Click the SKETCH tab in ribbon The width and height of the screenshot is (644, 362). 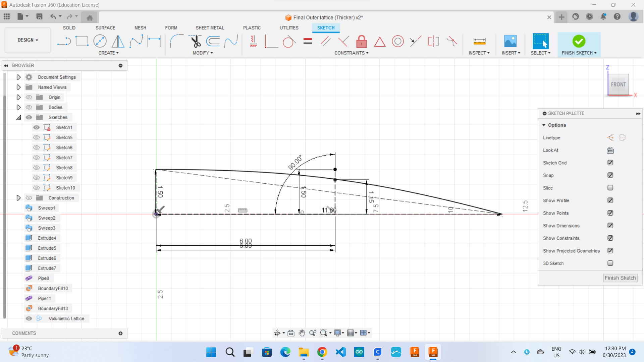point(326,27)
